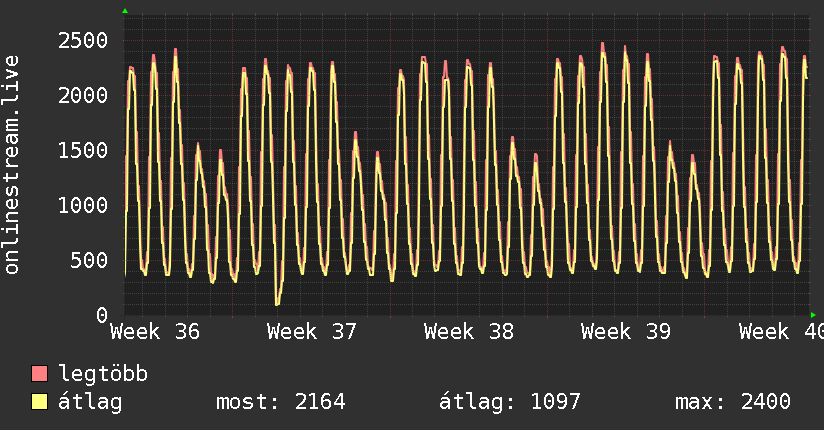Click the pink legtöbb legend swatch

tap(39, 373)
